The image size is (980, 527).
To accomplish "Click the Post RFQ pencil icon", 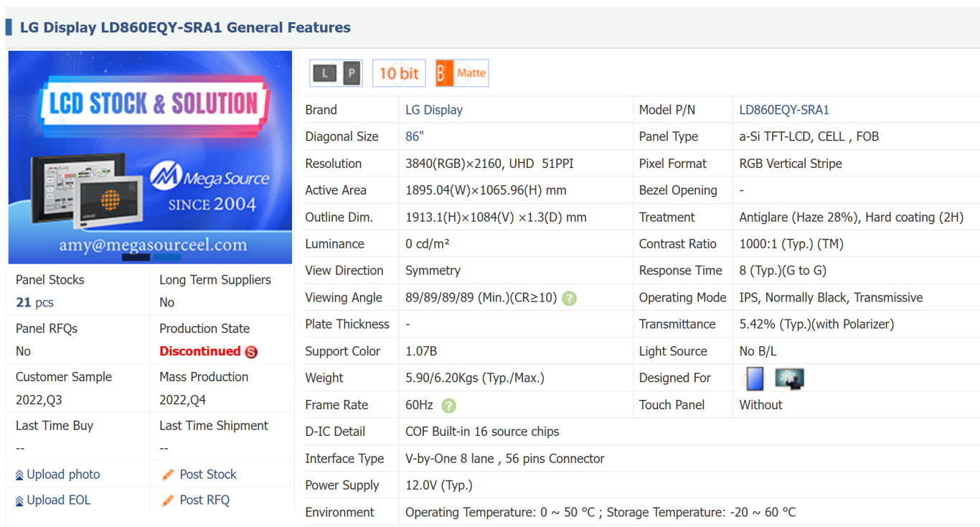I will (168, 500).
